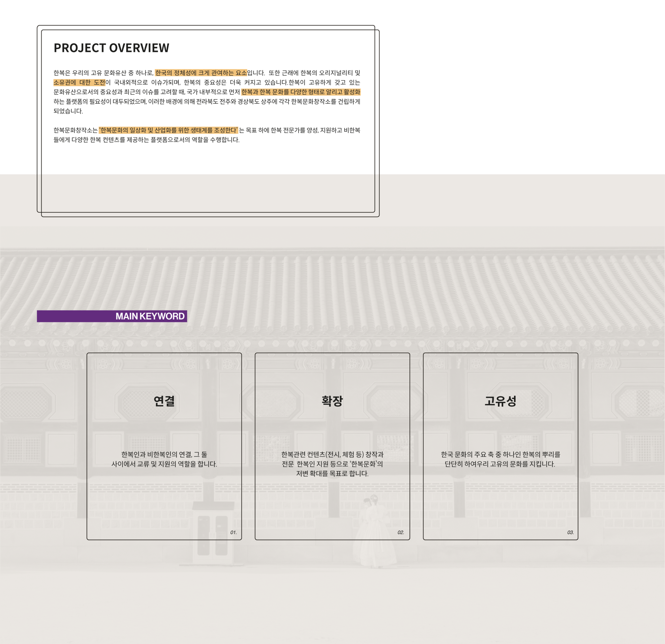
Task: Click highlighted '한복과 한복 문화를 다양한 형태로 알리고 활성화'
Action: (x=301, y=92)
